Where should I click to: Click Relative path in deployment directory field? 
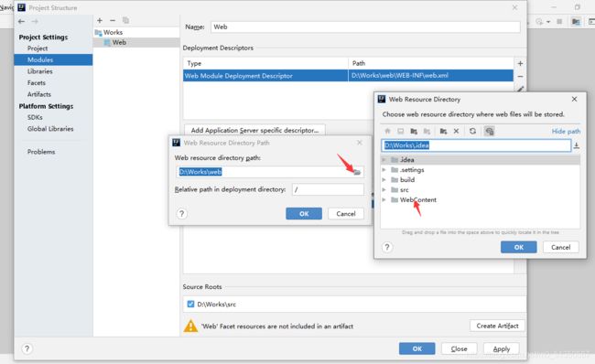coord(328,189)
